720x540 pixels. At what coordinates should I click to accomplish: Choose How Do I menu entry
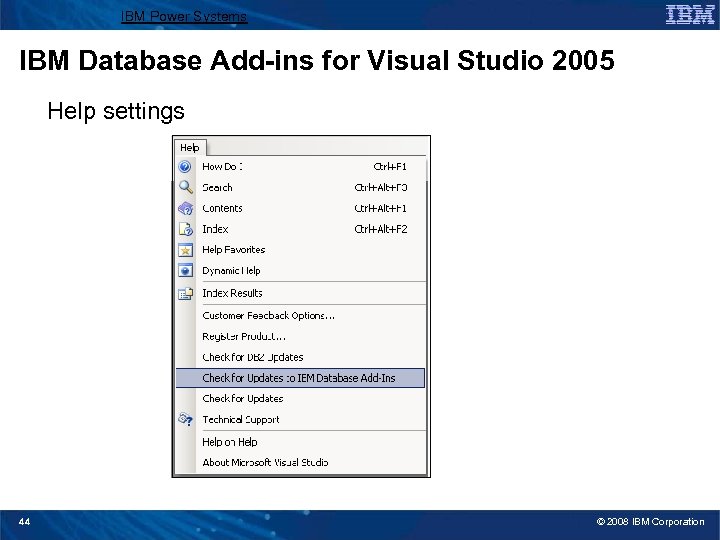click(x=301, y=166)
